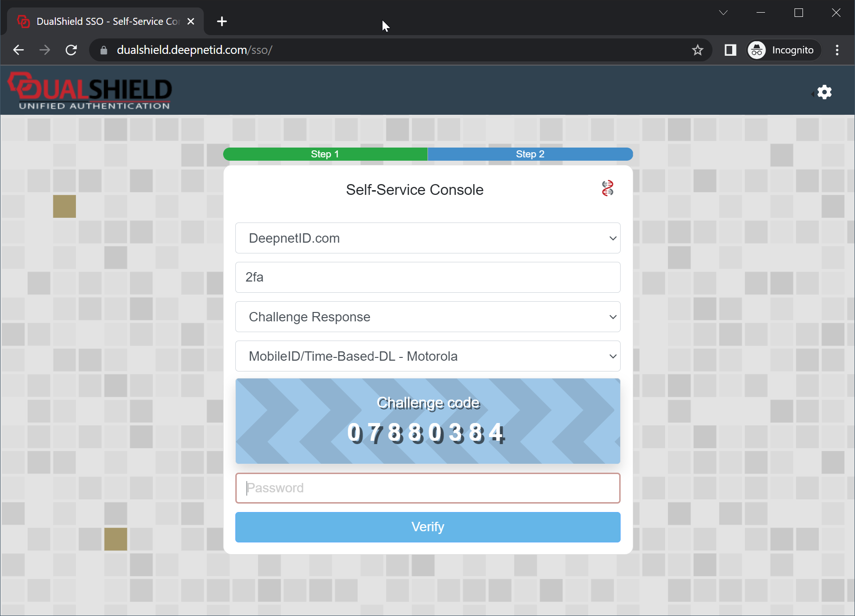Open a new browser tab

[x=222, y=22]
